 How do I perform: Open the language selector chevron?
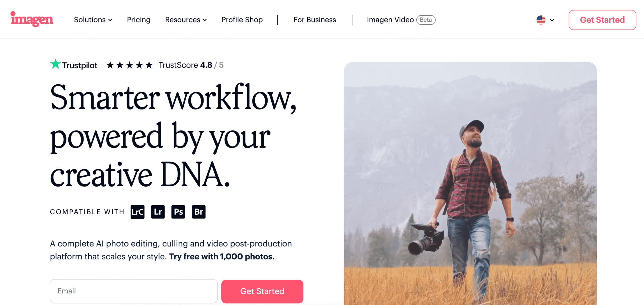click(552, 20)
